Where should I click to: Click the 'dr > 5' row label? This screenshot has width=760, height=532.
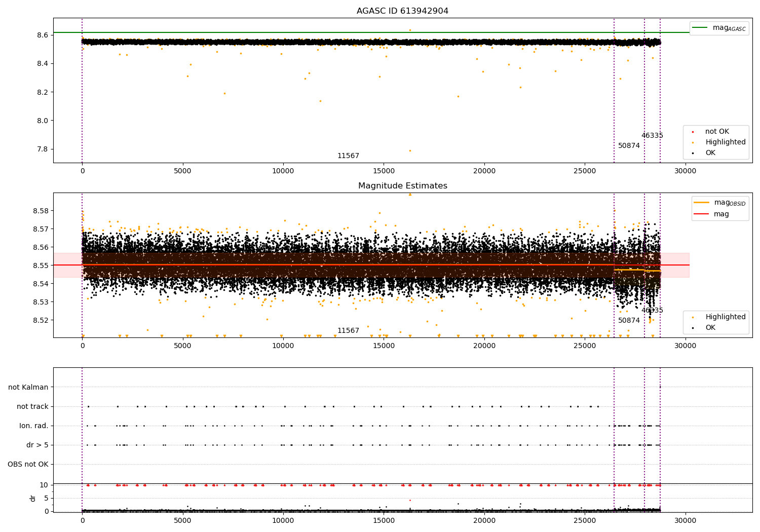[37, 445]
